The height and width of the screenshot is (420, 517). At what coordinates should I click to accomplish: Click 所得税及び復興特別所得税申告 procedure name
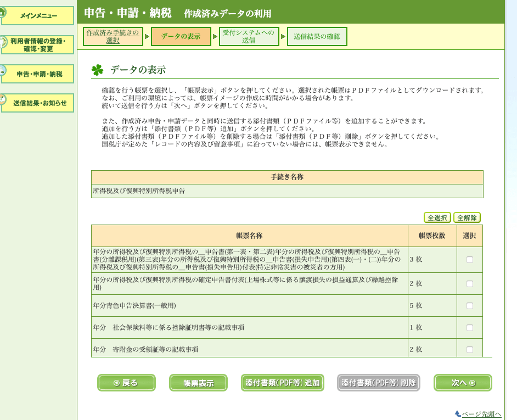coord(139,191)
